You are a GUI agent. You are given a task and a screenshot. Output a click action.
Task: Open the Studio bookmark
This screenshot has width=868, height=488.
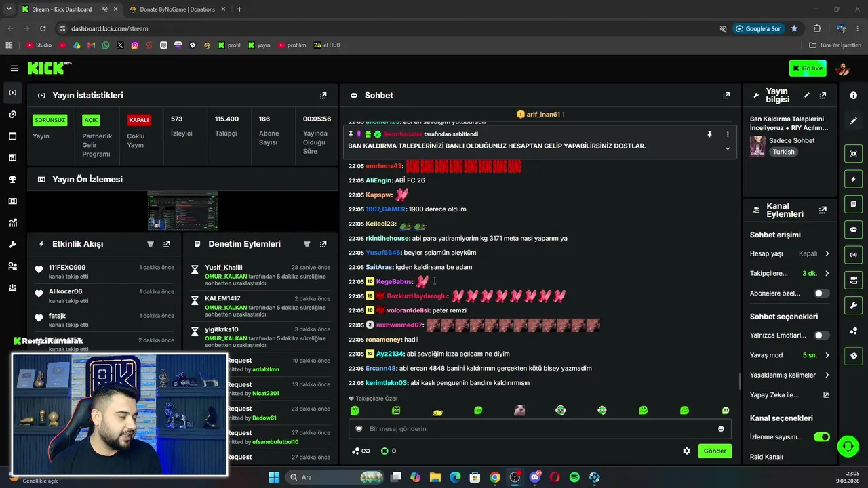(x=39, y=45)
